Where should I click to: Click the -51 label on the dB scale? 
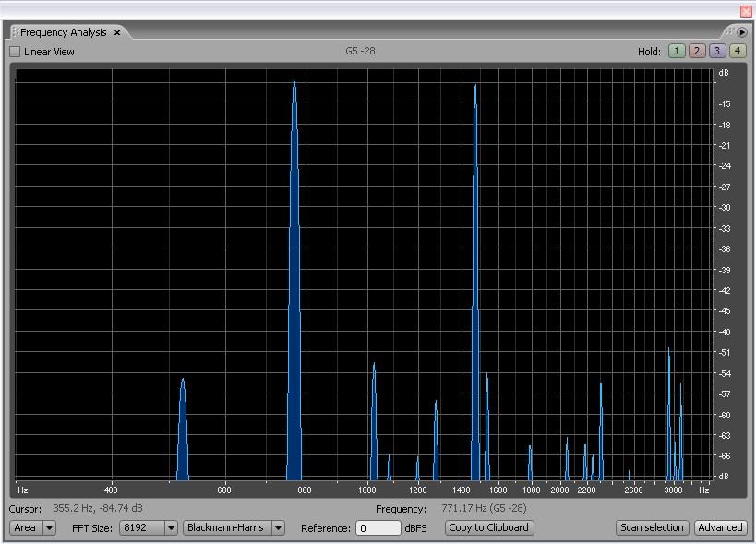point(725,353)
